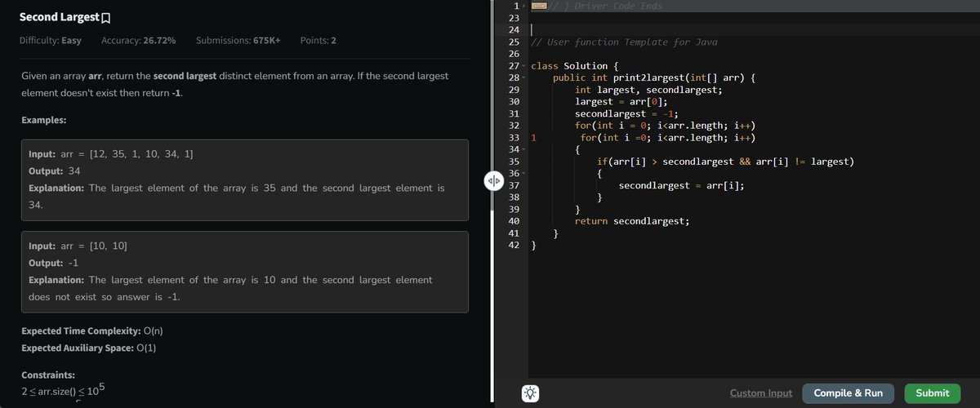Viewport: 980px width, 408px height.
Task: Click the Difficulty: Easy label
Action: pos(50,40)
